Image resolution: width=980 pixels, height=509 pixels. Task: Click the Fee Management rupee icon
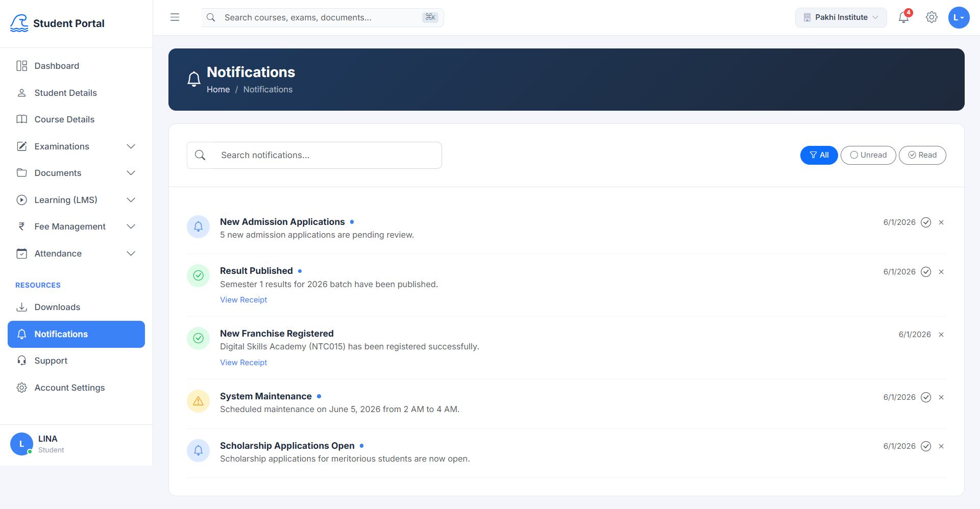click(21, 226)
